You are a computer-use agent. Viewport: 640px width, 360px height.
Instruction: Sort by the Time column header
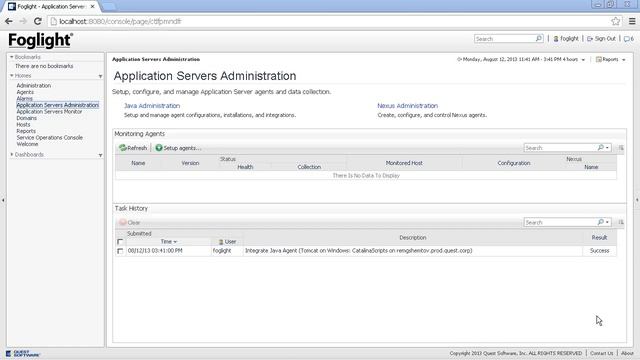[x=169, y=242]
